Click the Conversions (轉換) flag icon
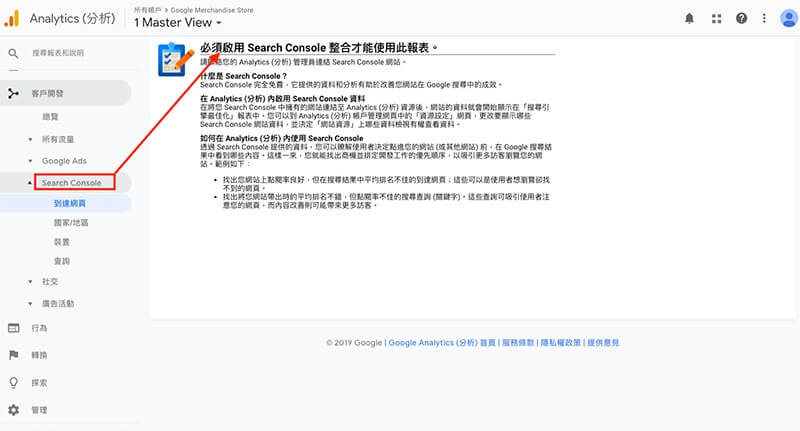800x431 pixels. coord(14,355)
